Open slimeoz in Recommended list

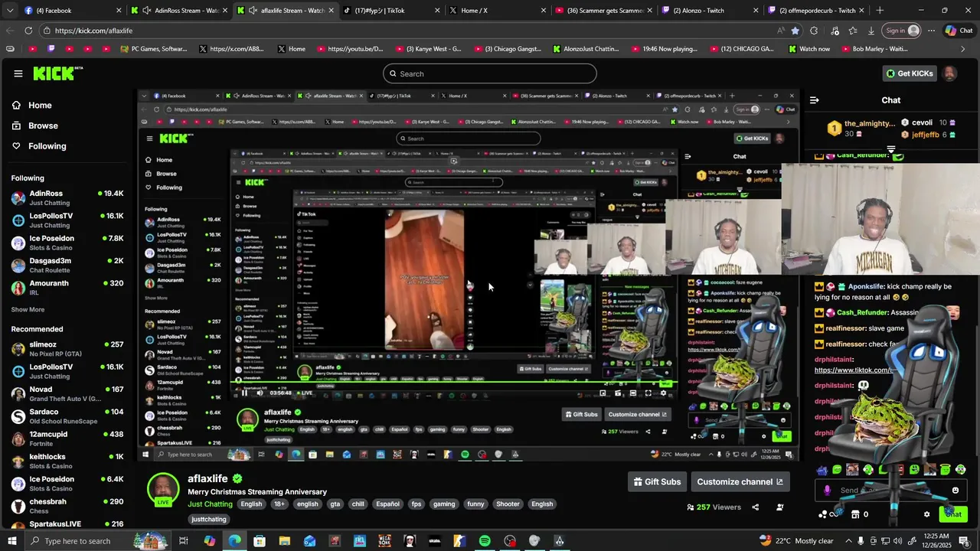(x=67, y=349)
